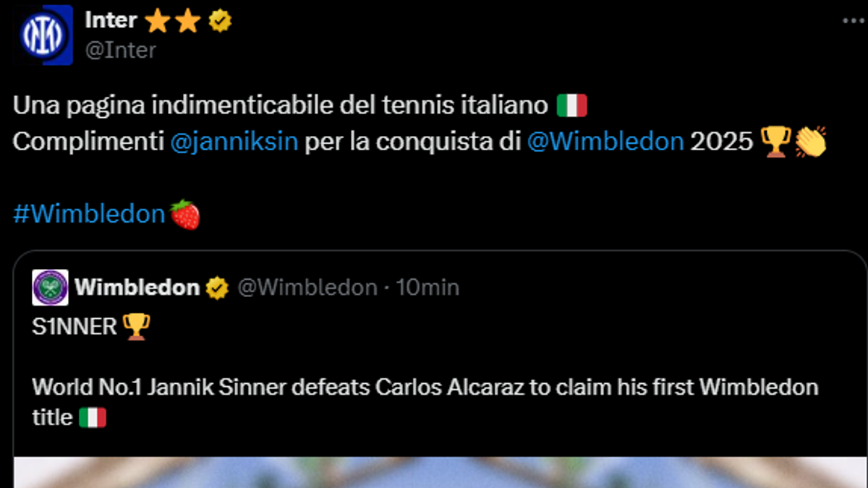Image resolution: width=868 pixels, height=488 pixels.
Task: Open the Inter profile avatar logo
Action: pyautogui.click(x=46, y=34)
